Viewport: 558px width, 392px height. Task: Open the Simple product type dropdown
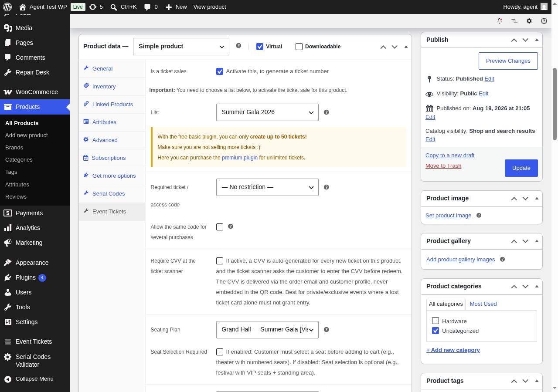[x=181, y=46]
